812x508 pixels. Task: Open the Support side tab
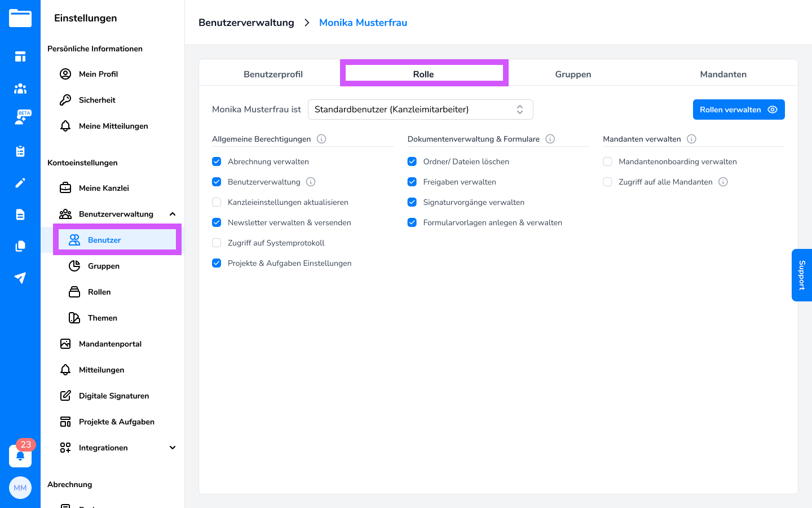[801, 275]
